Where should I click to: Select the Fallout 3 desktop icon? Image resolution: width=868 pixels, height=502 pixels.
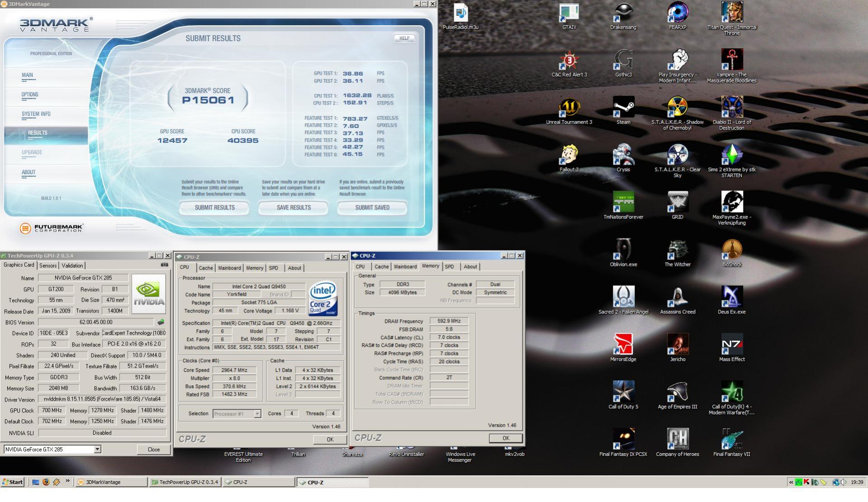pos(569,158)
